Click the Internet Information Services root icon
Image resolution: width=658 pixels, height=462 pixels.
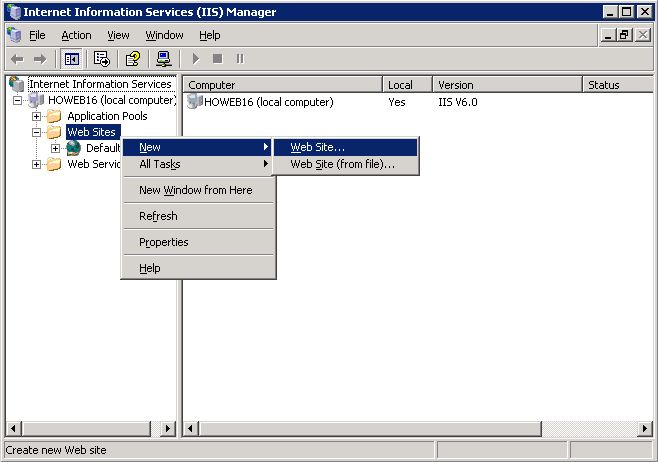(x=17, y=84)
